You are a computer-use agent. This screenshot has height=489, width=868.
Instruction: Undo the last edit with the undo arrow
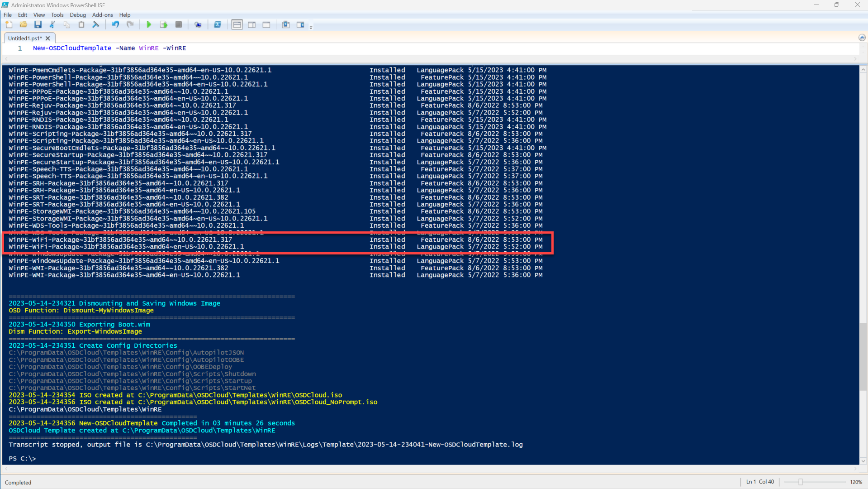(116, 25)
